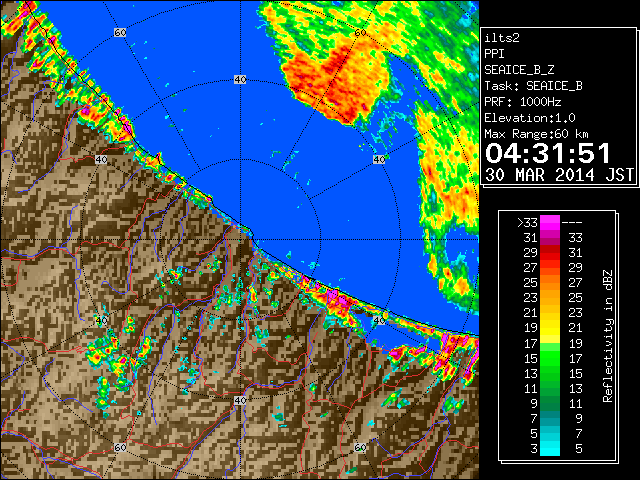Click the 'SEAICE_B_Z' product name
This screenshot has height=480, width=640.
(519, 70)
